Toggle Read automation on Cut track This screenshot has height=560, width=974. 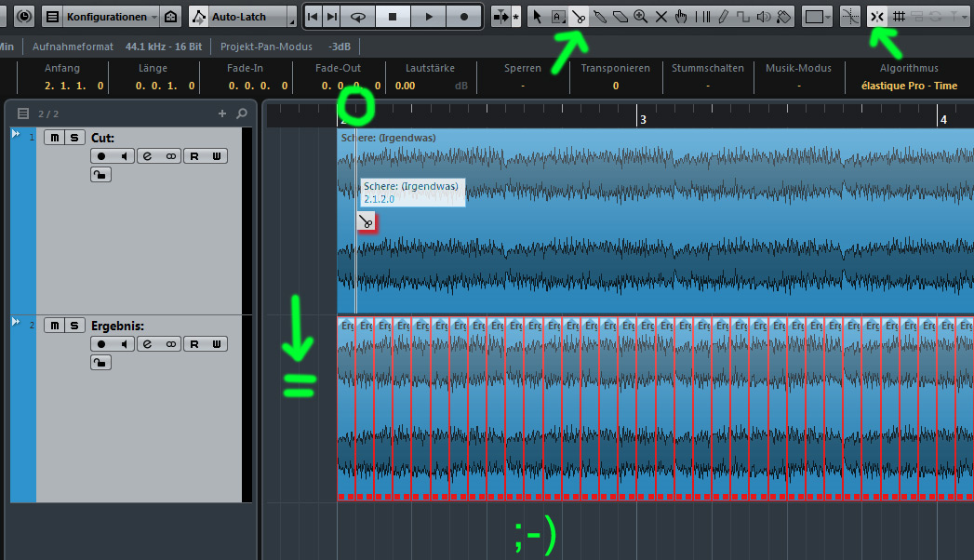coord(194,156)
